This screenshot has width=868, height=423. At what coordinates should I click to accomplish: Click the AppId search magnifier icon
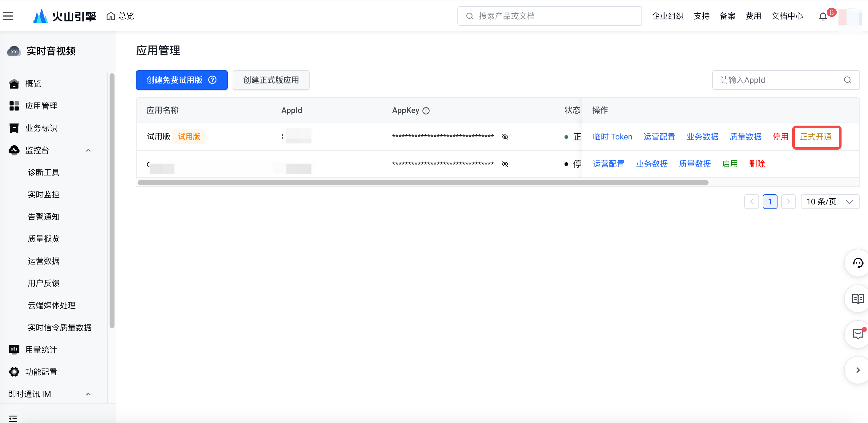[x=847, y=80]
